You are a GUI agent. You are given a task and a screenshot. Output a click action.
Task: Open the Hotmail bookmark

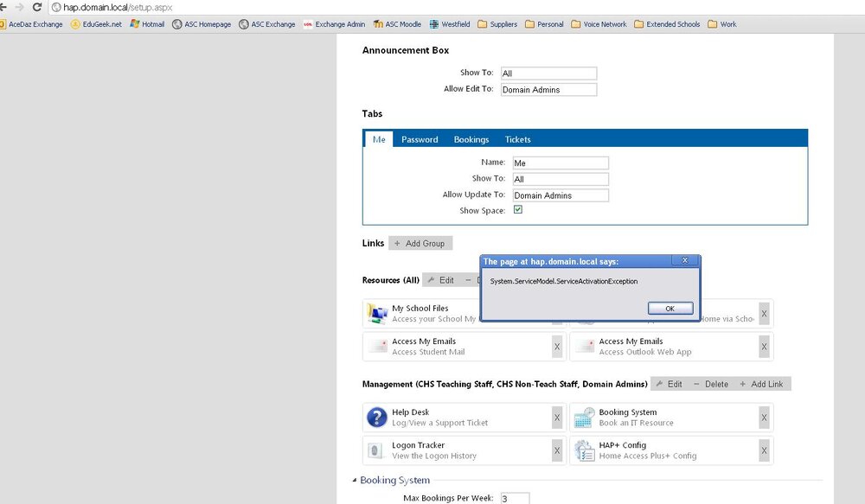[147, 24]
